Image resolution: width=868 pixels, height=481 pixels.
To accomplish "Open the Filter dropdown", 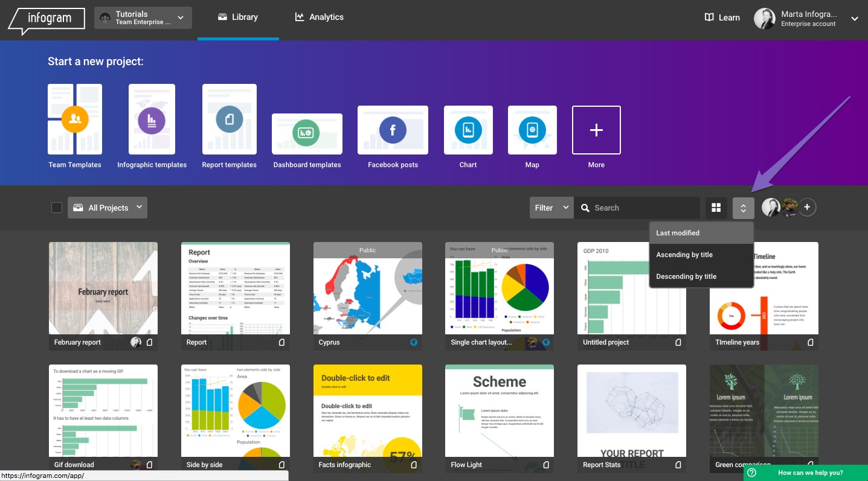I will (551, 208).
